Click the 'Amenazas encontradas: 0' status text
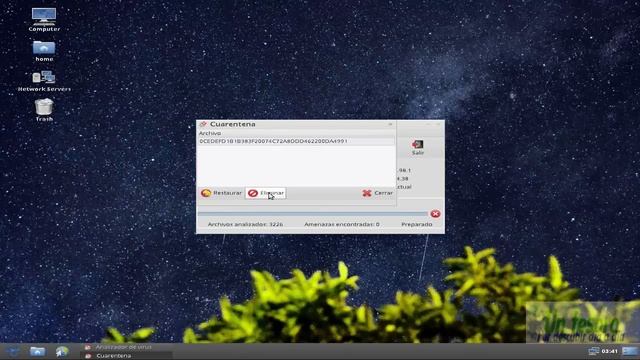640x360 pixels. [x=342, y=224]
